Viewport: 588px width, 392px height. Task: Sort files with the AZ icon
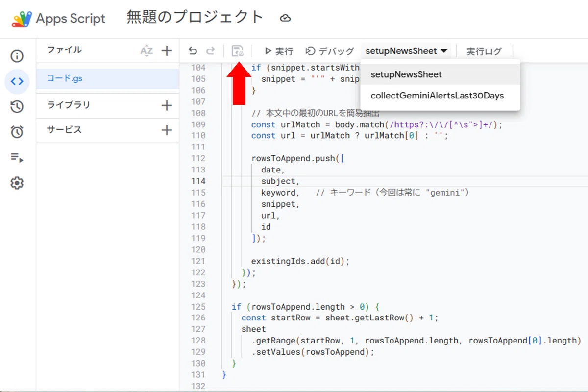click(x=147, y=50)
